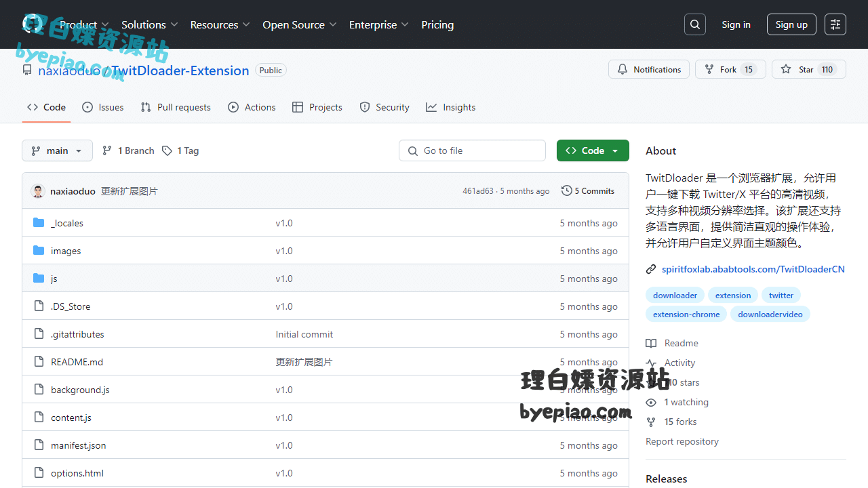
Task: Open the _locales folder name
Action: [x=67, y=223]
